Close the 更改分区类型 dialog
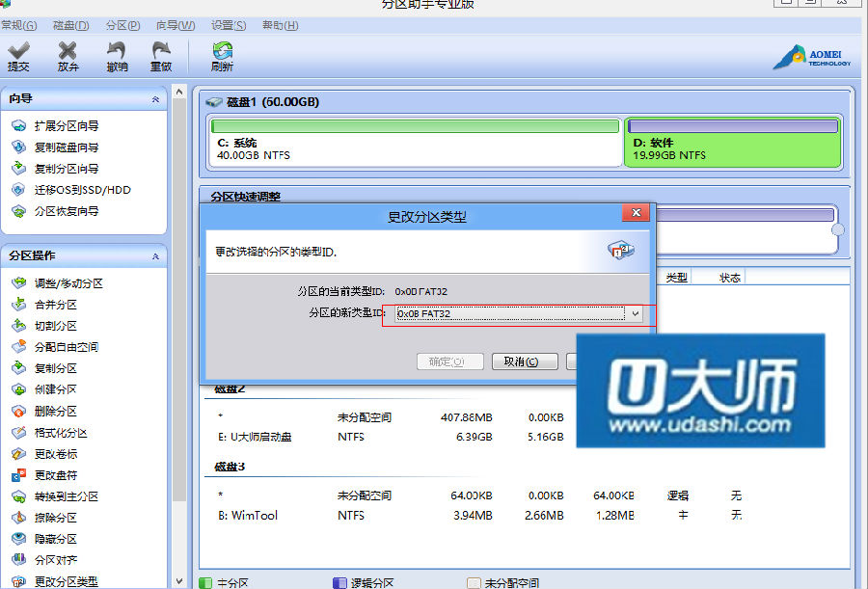The width and height of the screenshot is (868, 589). [x=634, y=214]
